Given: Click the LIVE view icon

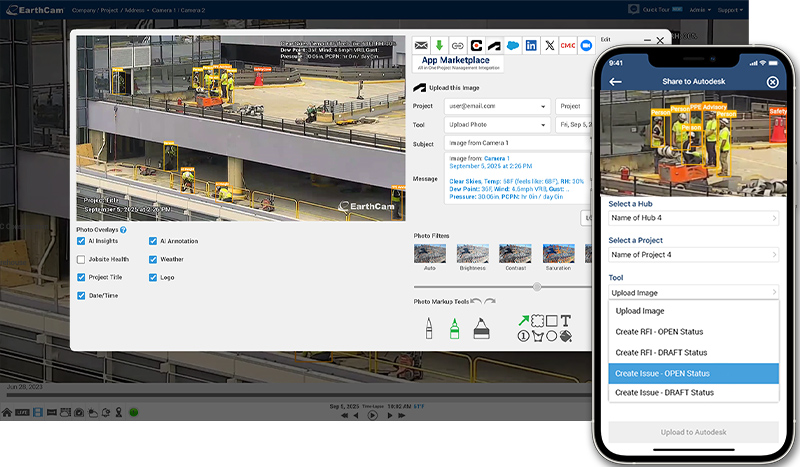Looking at the screenshot, I should tap(22, 412).
